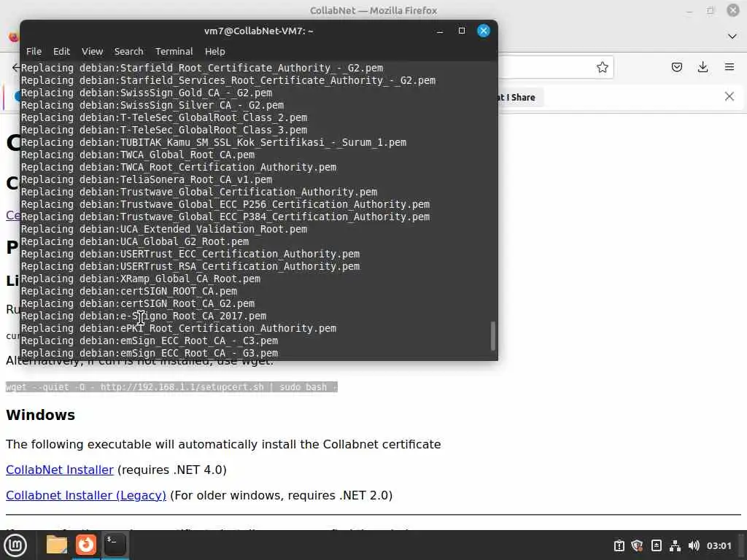Open the terminal View menu
This screenshot has width=747, height=560.
tap(92, 52)
